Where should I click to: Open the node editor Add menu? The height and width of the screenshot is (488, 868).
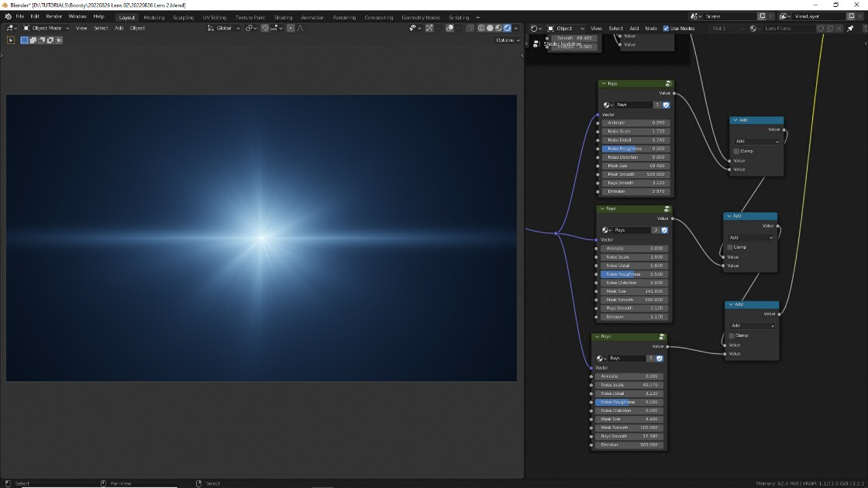click(634, 28)
